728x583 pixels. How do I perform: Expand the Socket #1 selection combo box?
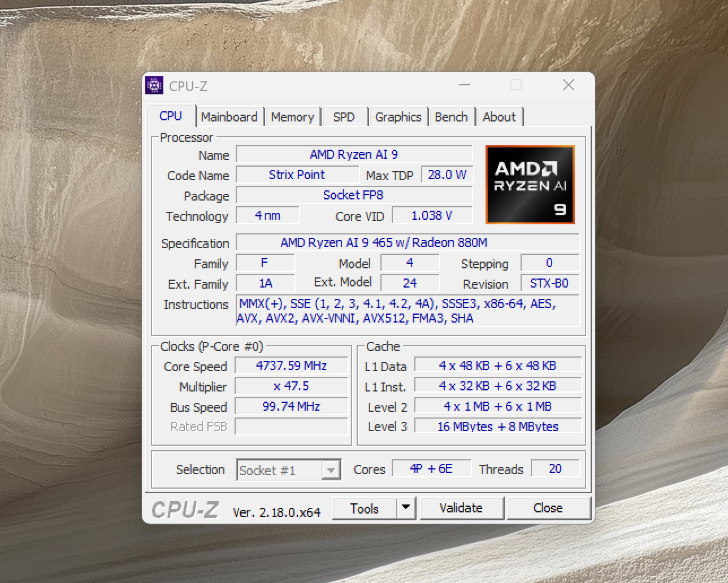[331, 470]
